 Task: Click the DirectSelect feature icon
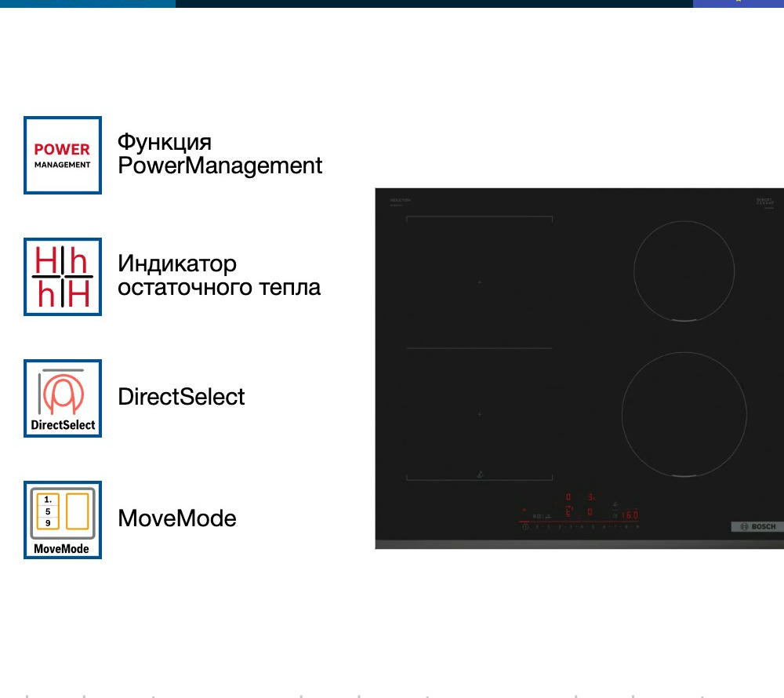(63, 398)
